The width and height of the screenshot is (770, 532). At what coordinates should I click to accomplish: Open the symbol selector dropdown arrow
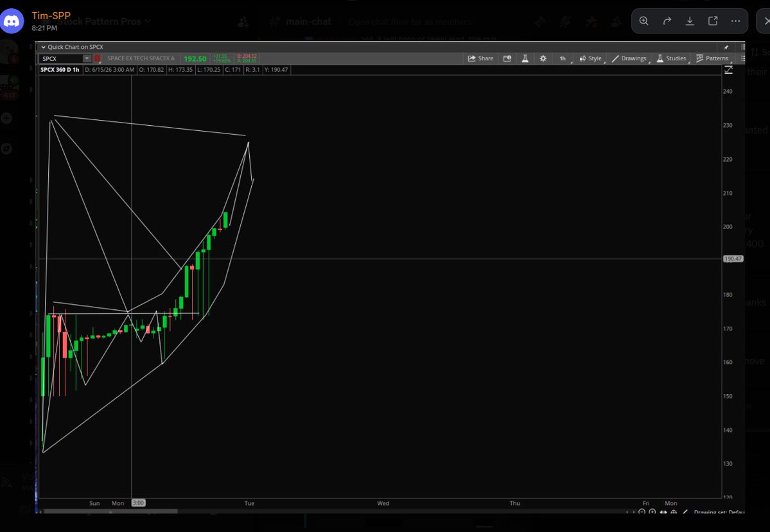[x=87, y=58]
